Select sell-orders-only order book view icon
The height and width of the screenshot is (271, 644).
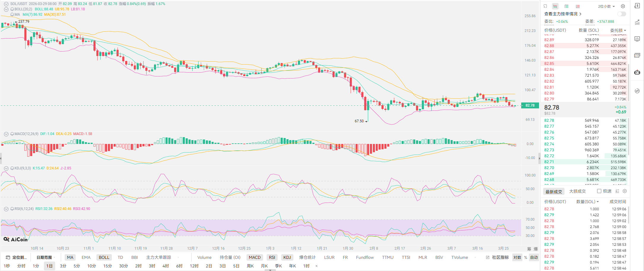pos(578,6)
